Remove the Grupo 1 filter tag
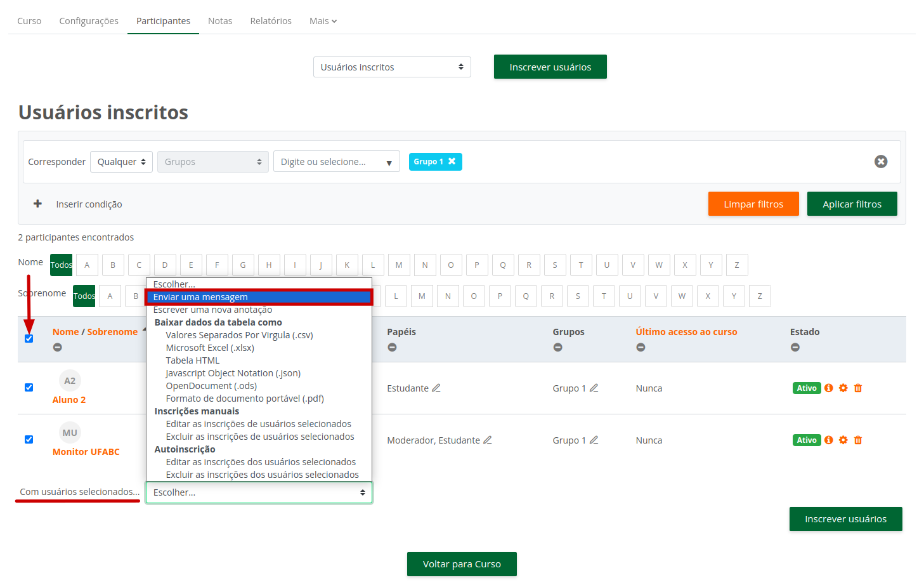Screen dimensions: 924x587 [452, 162]
